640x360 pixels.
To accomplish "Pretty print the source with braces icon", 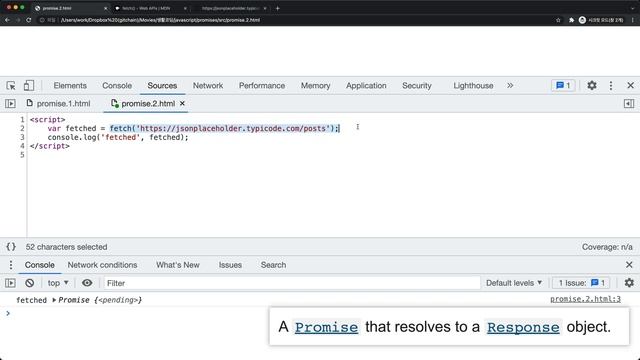I will 11,247.
